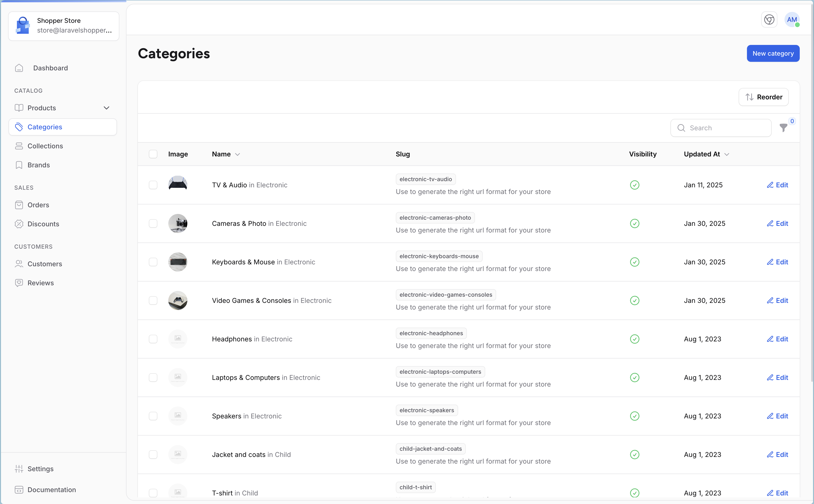Click the Customers sidebar icon
This screenshot has width=814, height=504.
coord(19,263)
